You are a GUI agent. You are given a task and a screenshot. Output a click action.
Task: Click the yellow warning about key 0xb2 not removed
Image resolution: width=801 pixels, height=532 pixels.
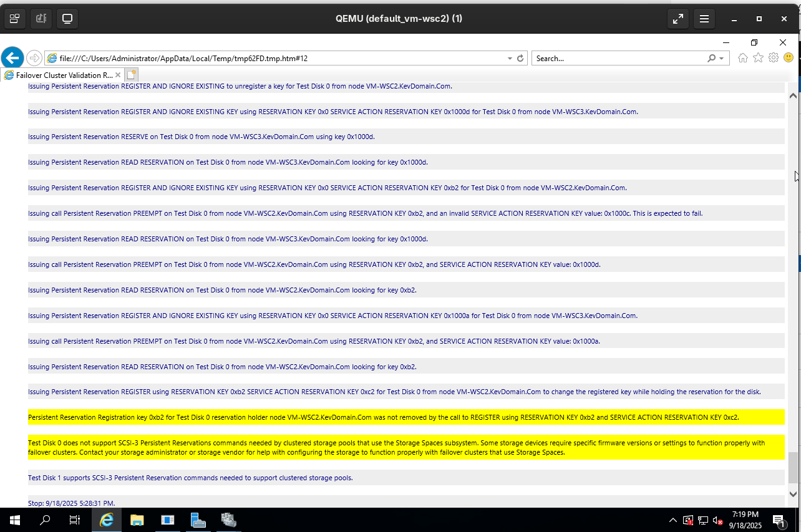tap(406, 417)
